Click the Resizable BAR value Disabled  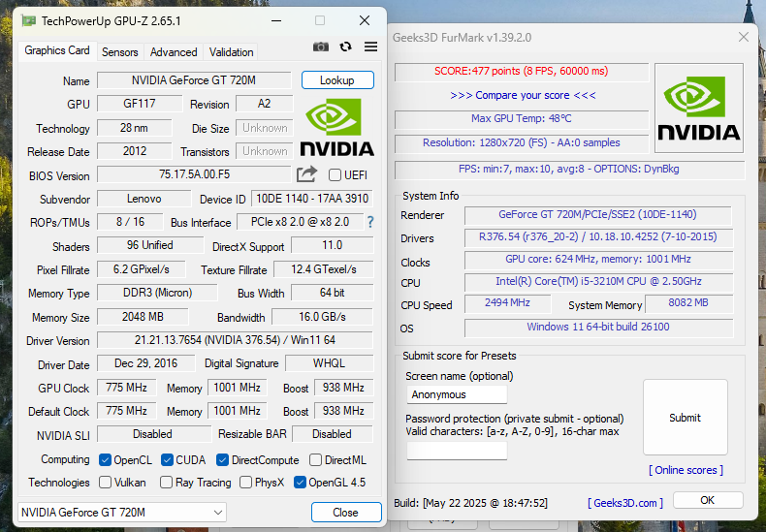pos(333,434)
